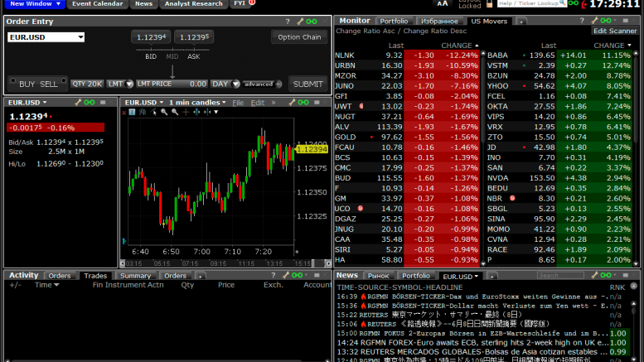Expand the advanced order options plus toggle
The image size is (644, 362).
tap(278, 84)
